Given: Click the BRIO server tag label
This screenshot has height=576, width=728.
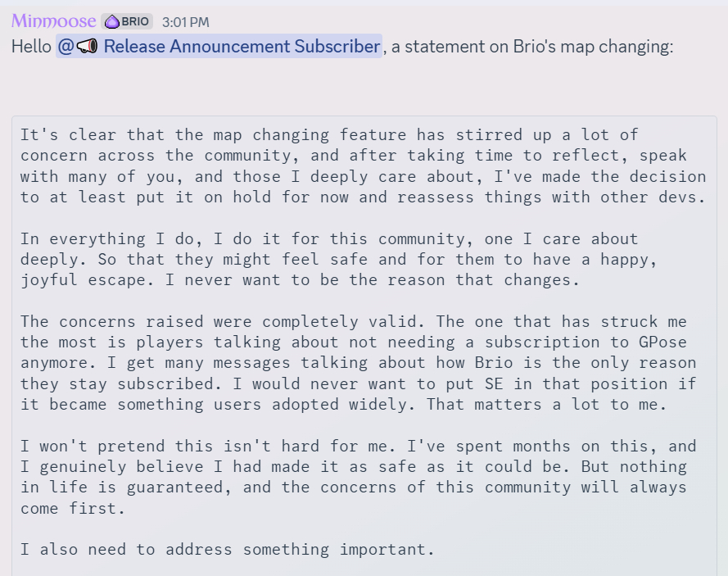Looking at the screenshot, I should click(134, 21).
